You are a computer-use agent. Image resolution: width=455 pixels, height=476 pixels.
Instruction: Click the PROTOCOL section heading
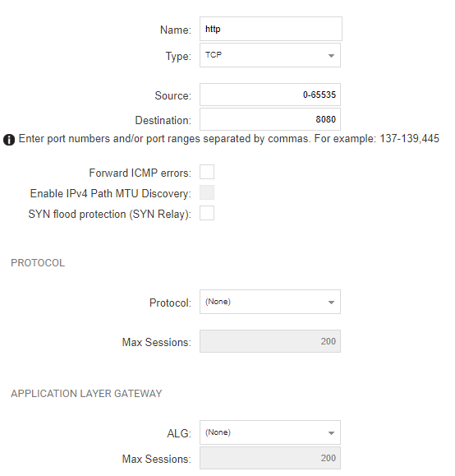tap(38, 263)
